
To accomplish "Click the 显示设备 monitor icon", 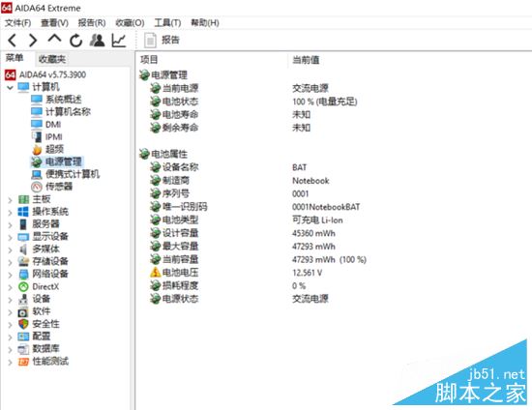I will 23,237.
